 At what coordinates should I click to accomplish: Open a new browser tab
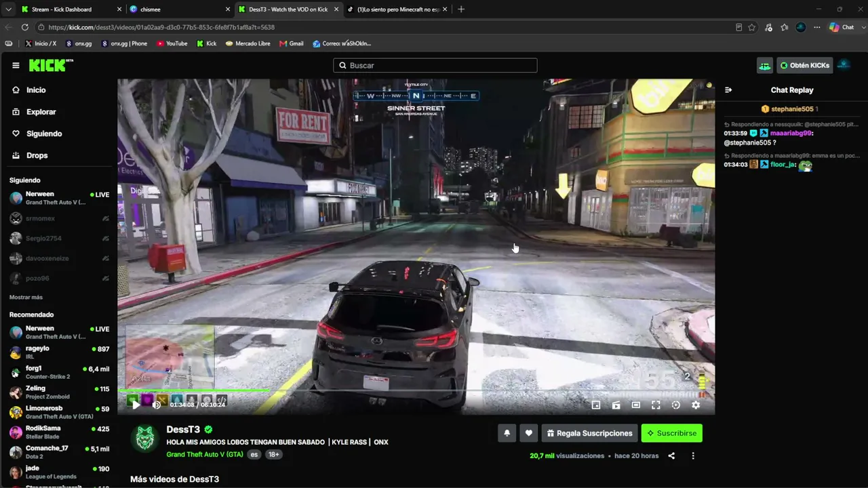coord(461,9)
